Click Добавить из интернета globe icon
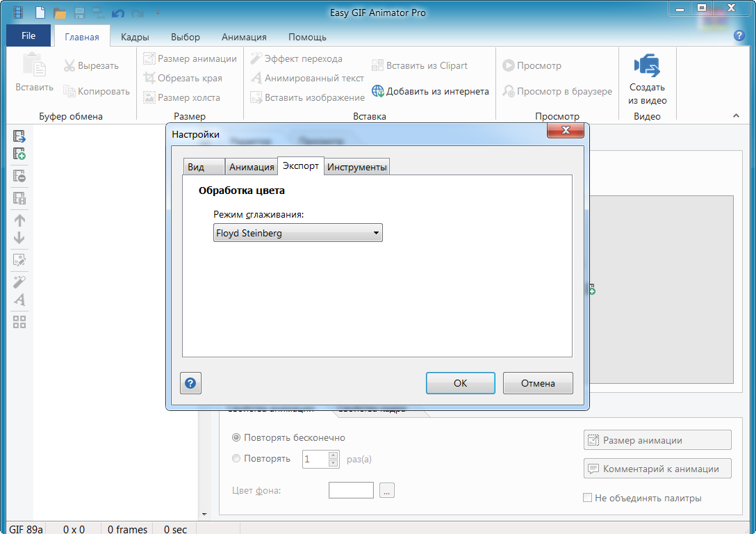Viewport: 756px width, 534px height. (377, 91)
